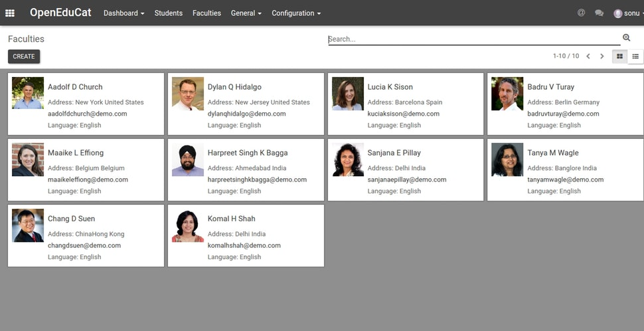This screenshot has height=331, width=644.
Task: Click Address: Ahmedabad India
Action: pos(247,168)
